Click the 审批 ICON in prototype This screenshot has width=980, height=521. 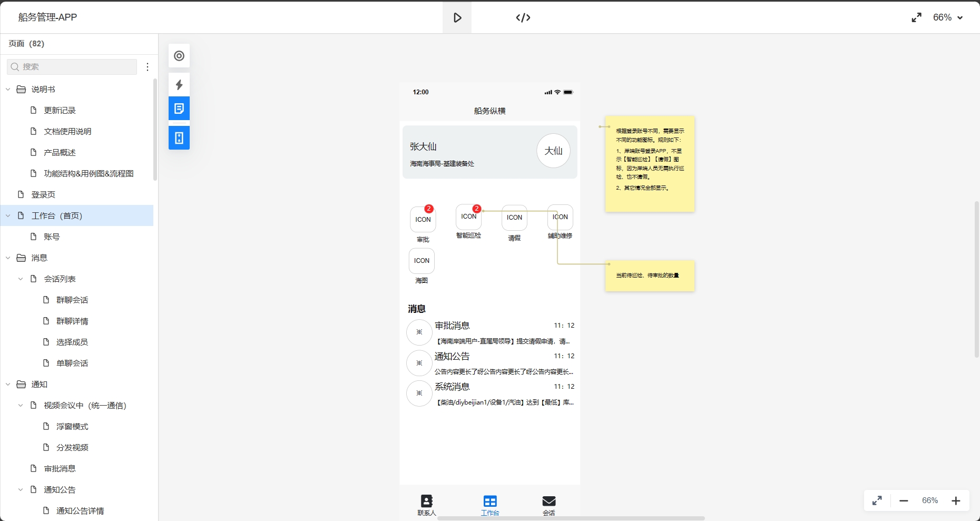coord(423,220)
